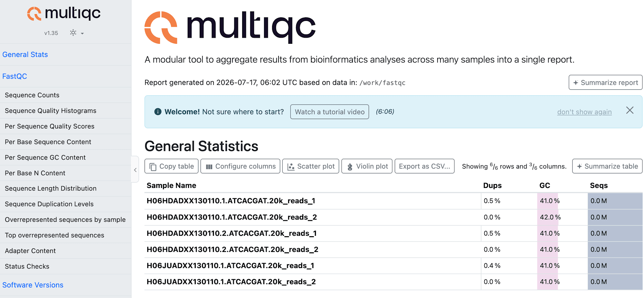Click the Summarize report button
The image size is (644, 298).
point(605,82)
